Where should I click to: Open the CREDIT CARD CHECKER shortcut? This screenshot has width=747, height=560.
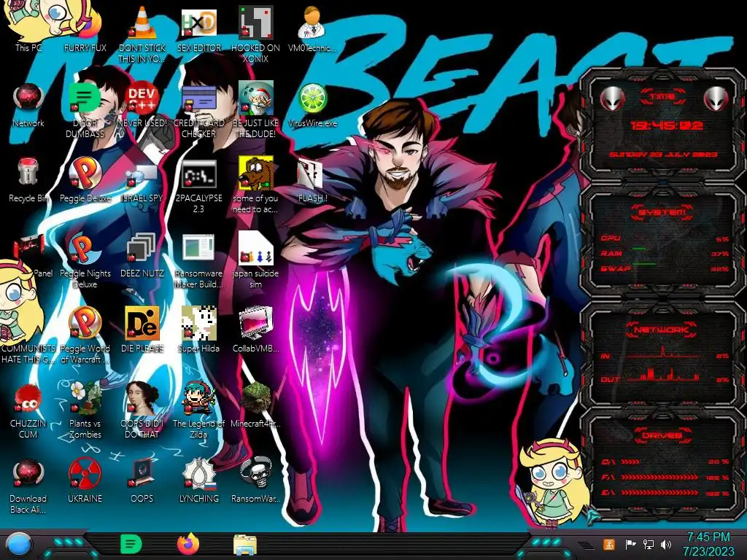click(x=198, y=98)
